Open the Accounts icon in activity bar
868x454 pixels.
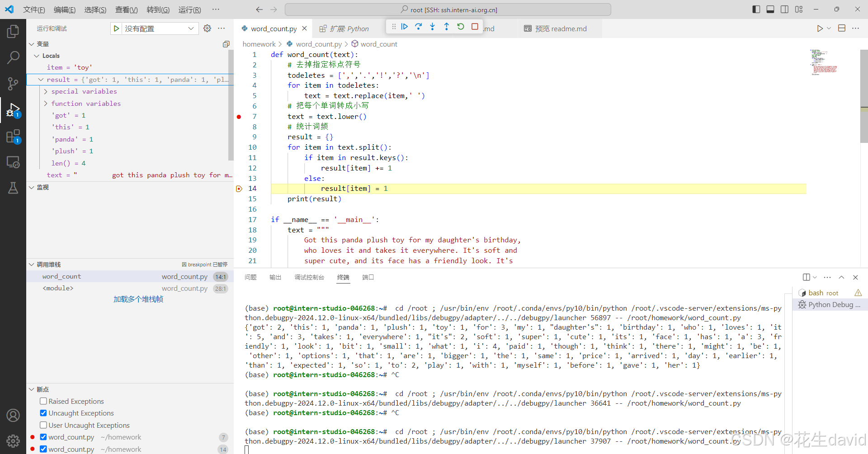point(13,415)
